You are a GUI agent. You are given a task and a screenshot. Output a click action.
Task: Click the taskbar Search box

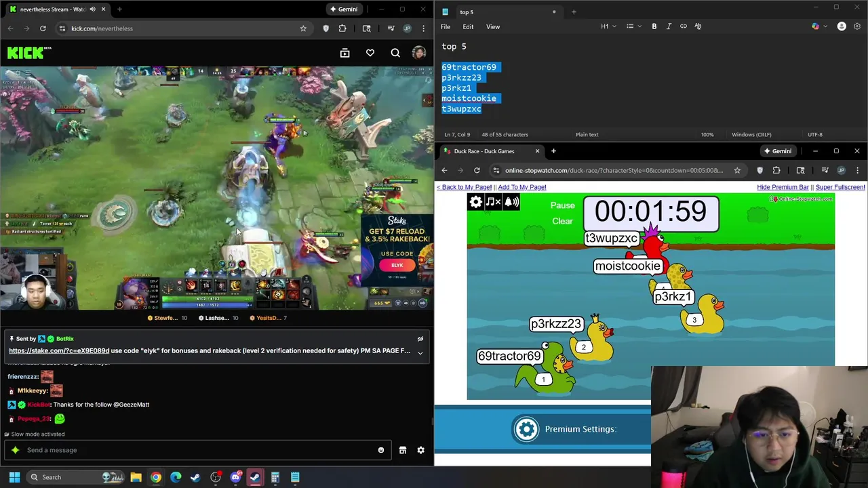tap(77, 477)
